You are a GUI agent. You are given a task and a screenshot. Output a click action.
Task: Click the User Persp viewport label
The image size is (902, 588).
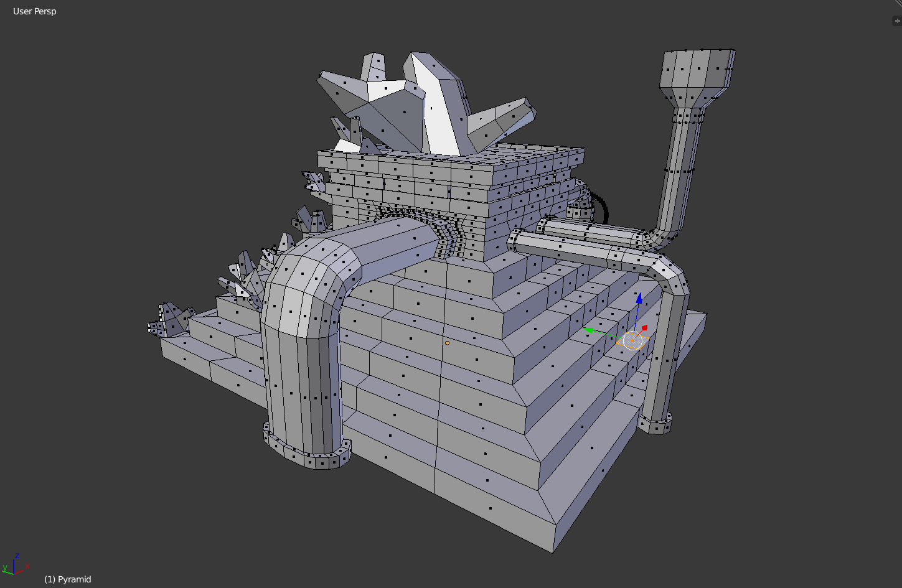click(34, 11)
